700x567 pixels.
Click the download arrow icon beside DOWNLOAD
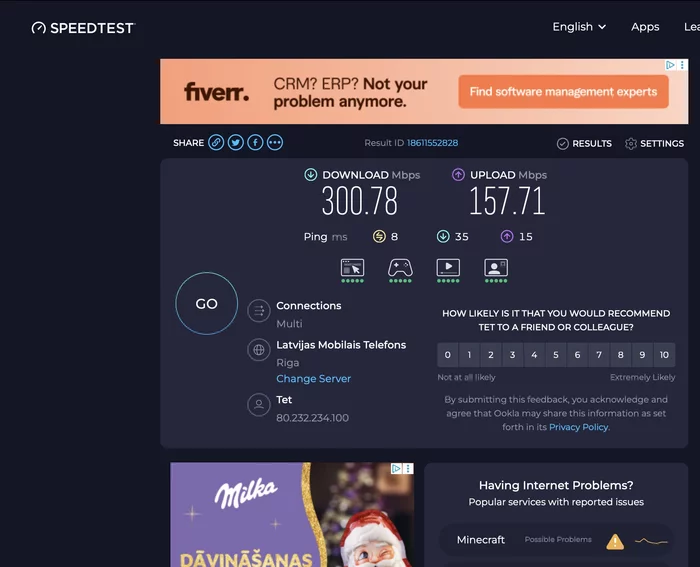click(x=311, y=175)
